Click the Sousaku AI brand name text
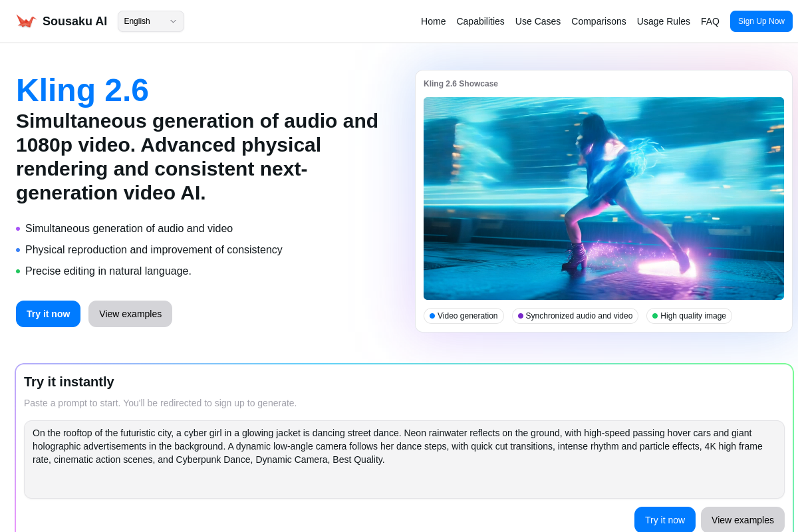The height and width of the screenshot is (532, 798). tap(74, 21)
